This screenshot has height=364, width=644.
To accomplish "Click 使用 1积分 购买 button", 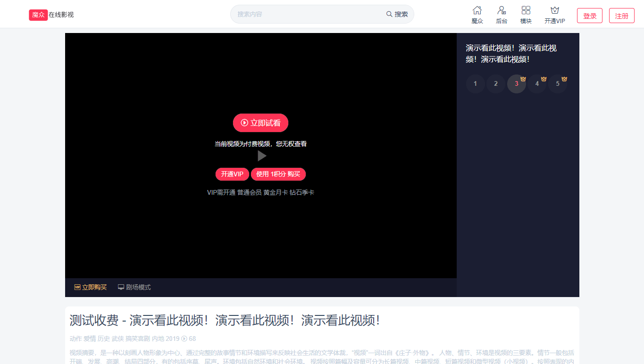I will pyautogui.click(x=278, y=174).
